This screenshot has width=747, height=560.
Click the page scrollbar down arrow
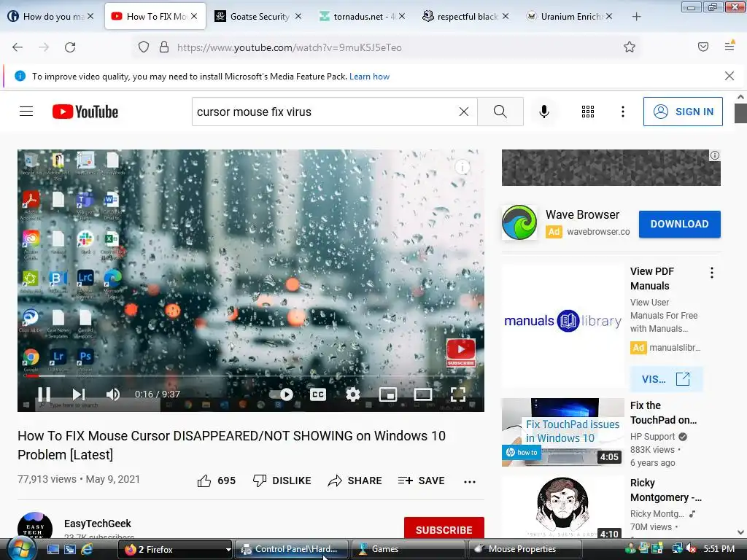click(x=741, y=532)
